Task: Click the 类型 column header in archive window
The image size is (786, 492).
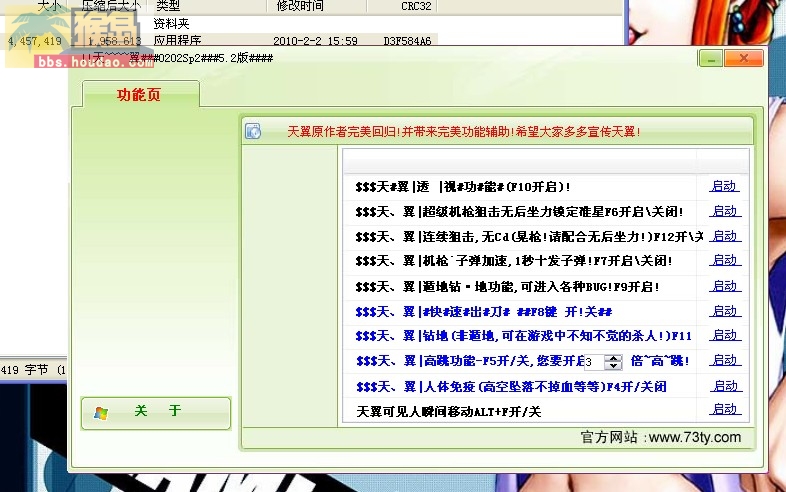Action: (168, 6)
